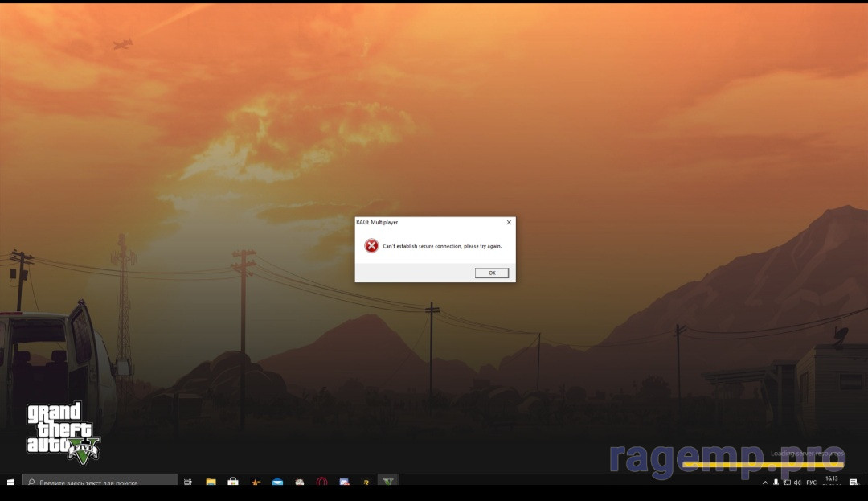Open the Rockstar Games Launcher taskbar icon
Screen dimensions: 868x501
(366, 483)
